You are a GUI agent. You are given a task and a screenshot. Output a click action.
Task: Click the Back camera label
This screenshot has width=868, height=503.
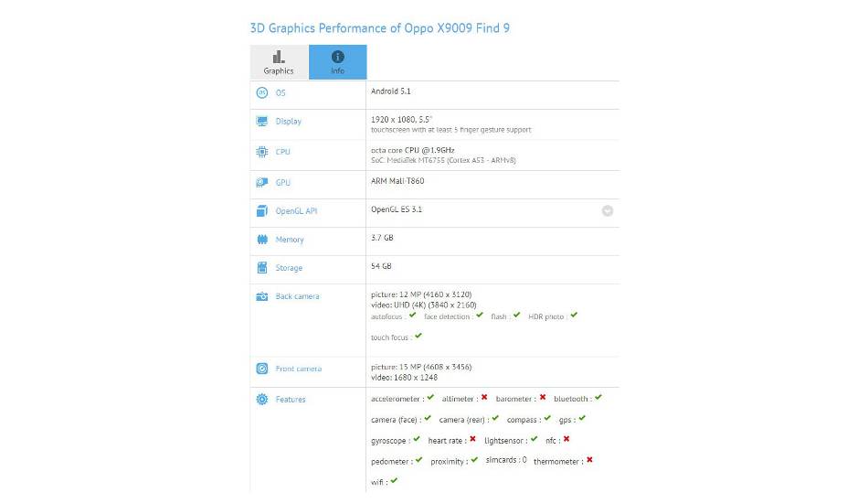297,296
